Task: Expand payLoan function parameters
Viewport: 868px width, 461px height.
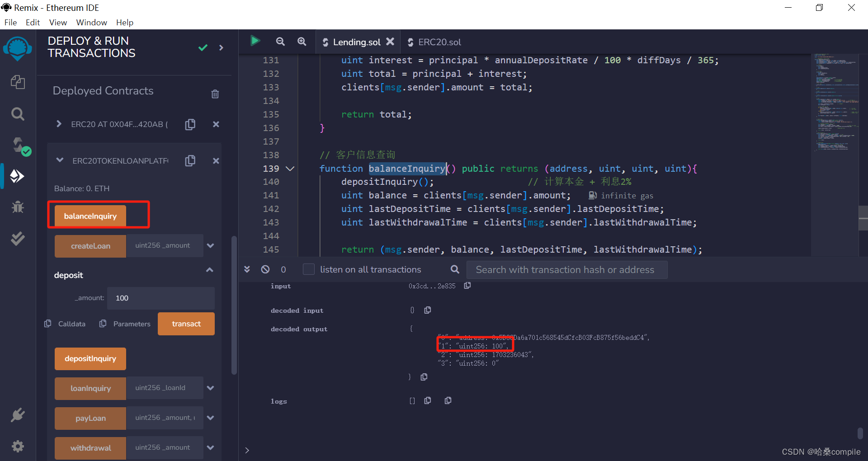Action: tap(210, 418)
